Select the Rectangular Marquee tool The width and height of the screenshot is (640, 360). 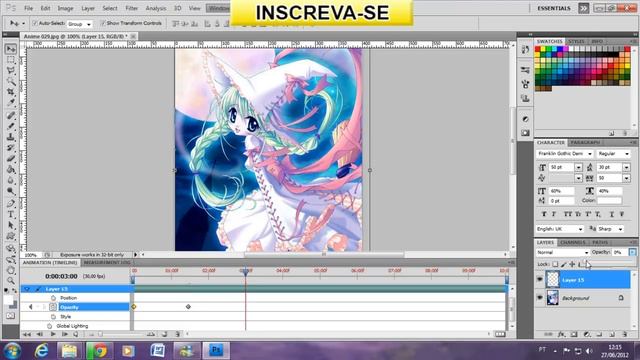coord(11,60)
